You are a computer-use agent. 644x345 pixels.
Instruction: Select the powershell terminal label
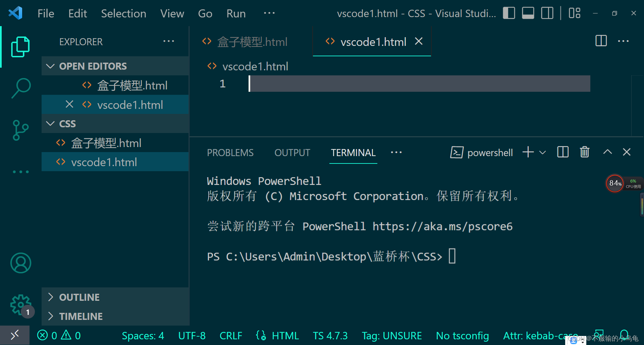pos(481,152)
